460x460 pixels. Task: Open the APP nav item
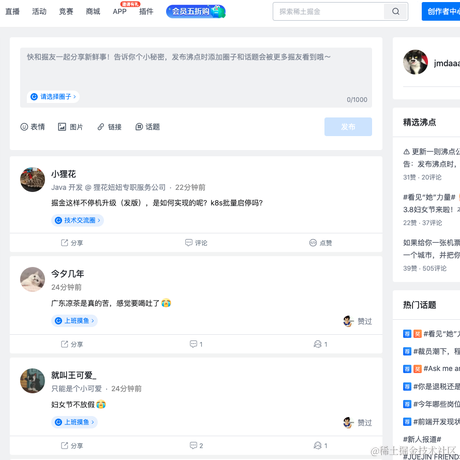coord(119,12)
